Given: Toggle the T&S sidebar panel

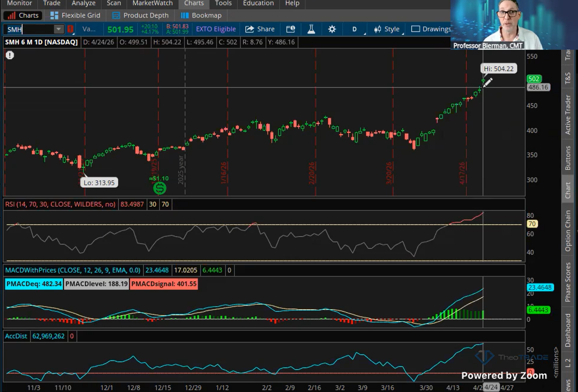Looking at the screenshot, I should point(568,78).
